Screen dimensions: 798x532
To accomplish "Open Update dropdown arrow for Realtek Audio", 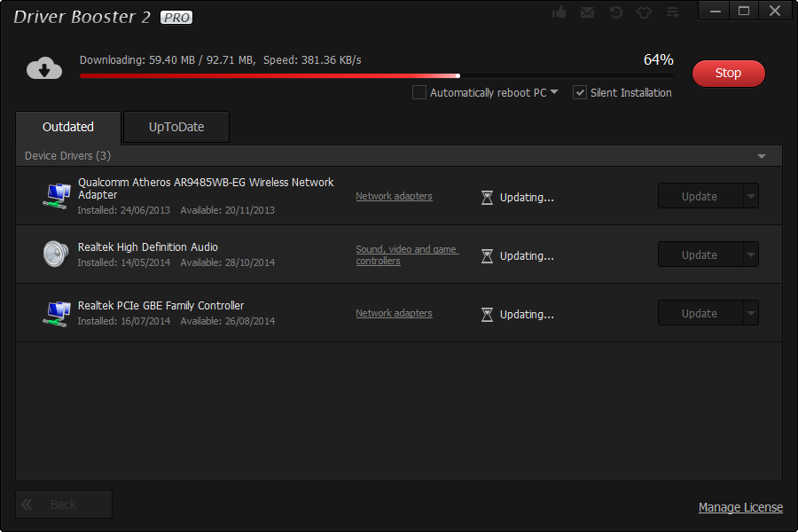I will (x=751, y=254).
